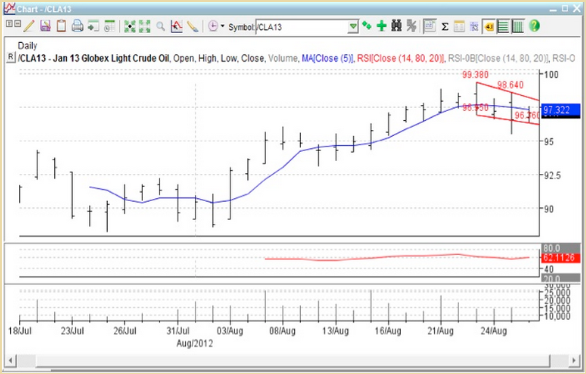Click the right arrow of horizontal scrollbar
The height and width of the screenshot is (374, 586).
pos(574,361)
